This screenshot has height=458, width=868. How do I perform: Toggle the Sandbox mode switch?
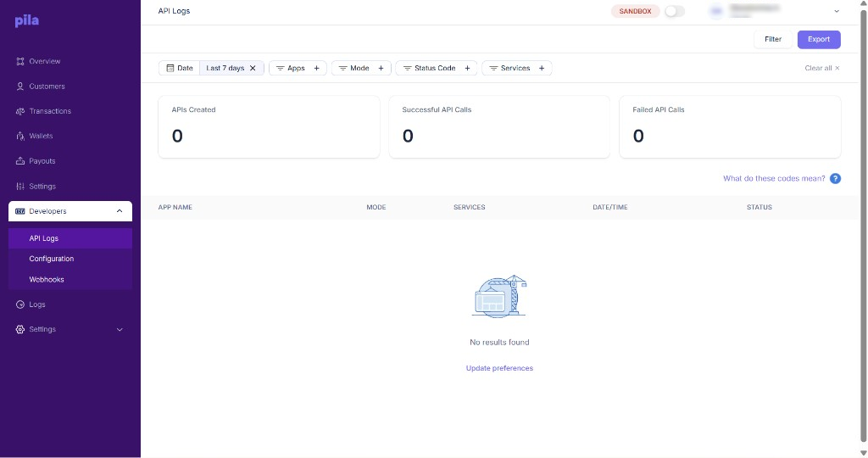(x=674, y=11)
